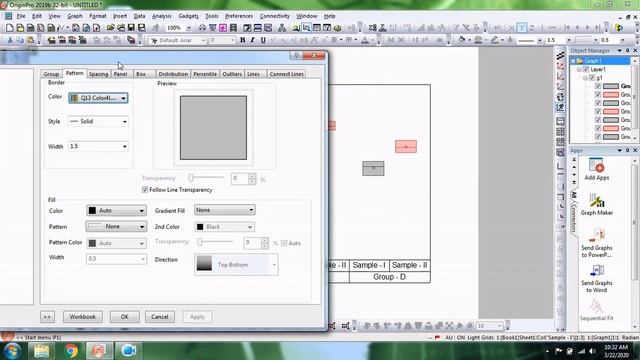
Task: Open Fill Color Auto dropdown
Action: coord(116,211)
